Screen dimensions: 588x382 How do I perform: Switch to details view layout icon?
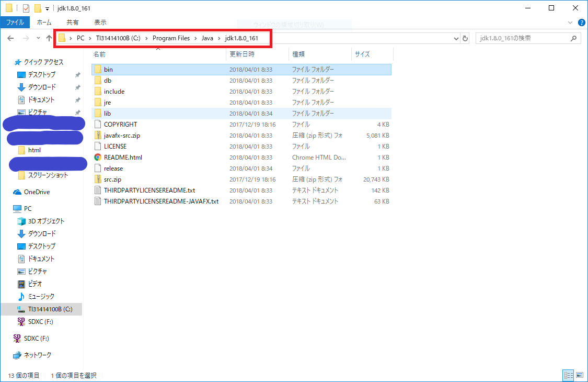click(569, 375)
